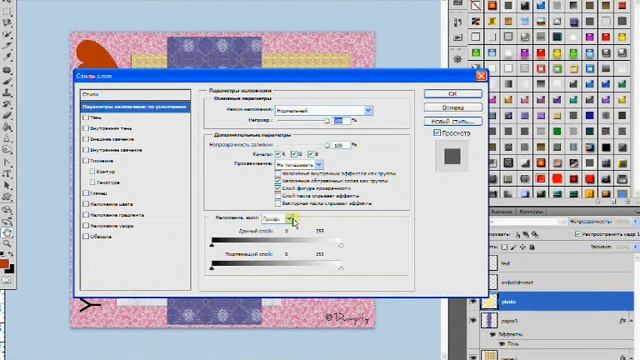The image size is (640, 360).
Task: Select the Eraser tool
Action: (x=7, y=116)
